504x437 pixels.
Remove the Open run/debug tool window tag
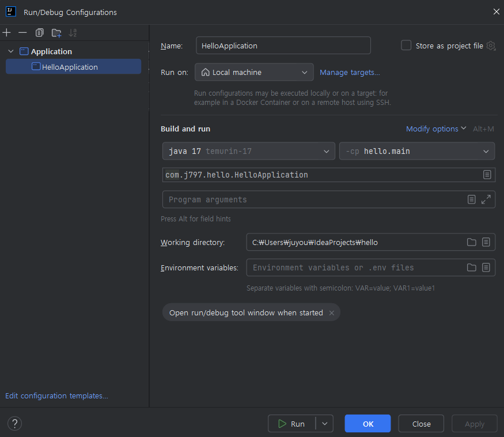(x=331, y=313)
